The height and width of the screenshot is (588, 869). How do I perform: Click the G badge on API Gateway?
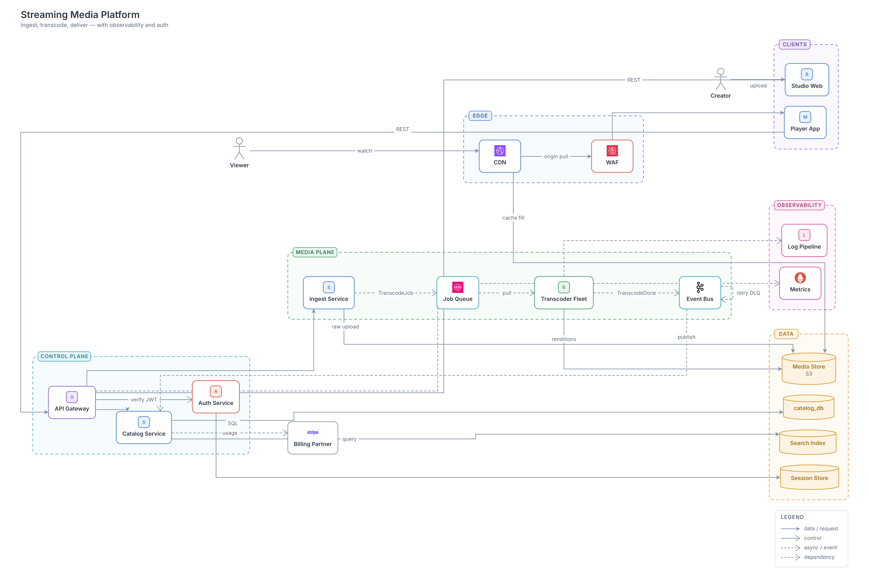click(72, 397)
